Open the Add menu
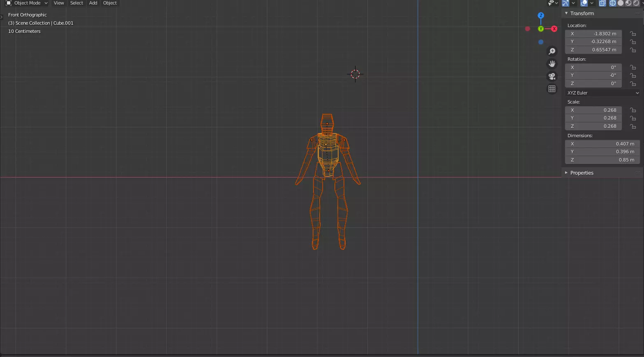This screenshot has height=357, width=644. click(93, 3)
